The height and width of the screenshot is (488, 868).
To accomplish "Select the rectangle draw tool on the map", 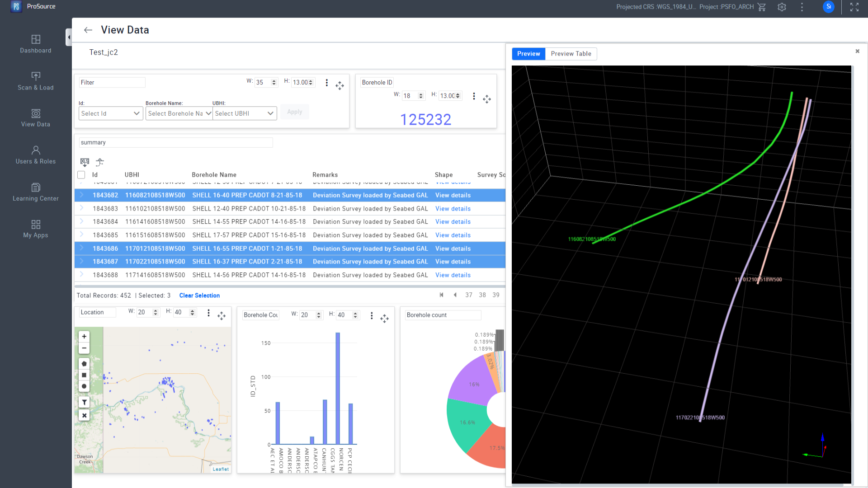I will point(84,375).
